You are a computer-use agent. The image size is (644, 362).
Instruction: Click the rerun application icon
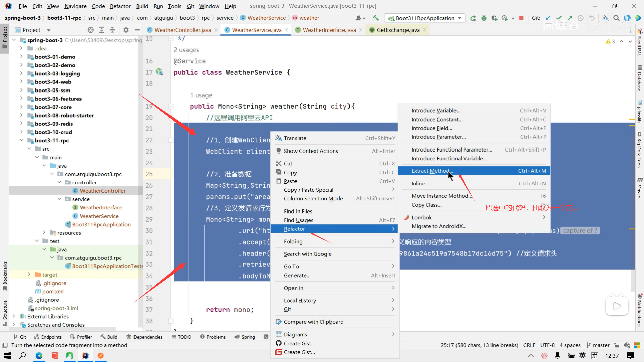pos(473,18)
